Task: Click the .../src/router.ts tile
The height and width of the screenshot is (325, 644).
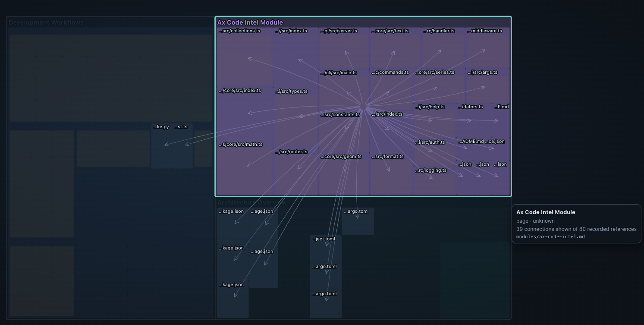Action: click(x=296, y=172)
